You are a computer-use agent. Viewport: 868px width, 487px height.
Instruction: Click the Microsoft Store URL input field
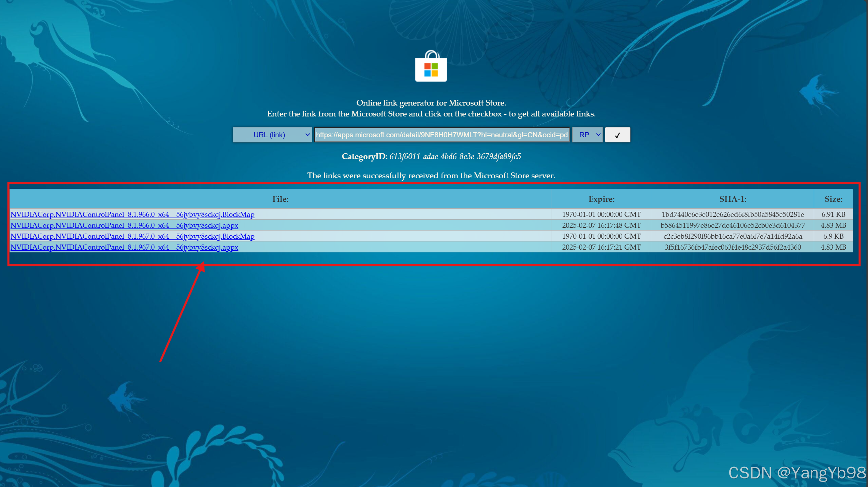tap(442, 135)
